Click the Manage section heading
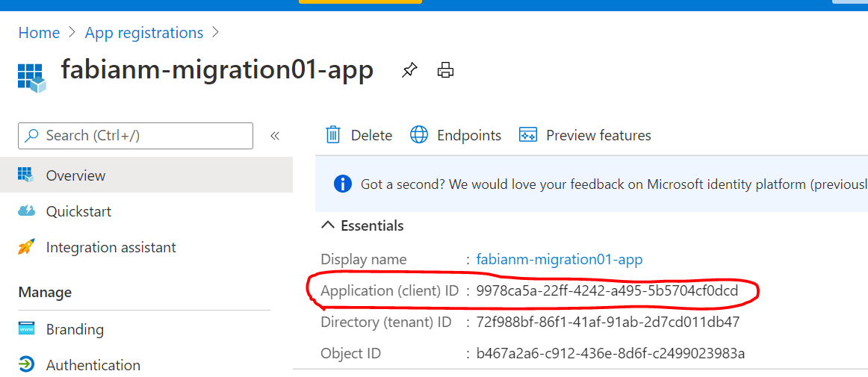 tap(45, 292)
